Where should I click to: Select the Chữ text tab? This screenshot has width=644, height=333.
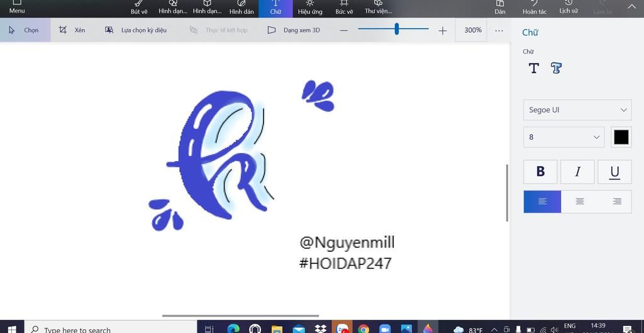coord(275,8)
